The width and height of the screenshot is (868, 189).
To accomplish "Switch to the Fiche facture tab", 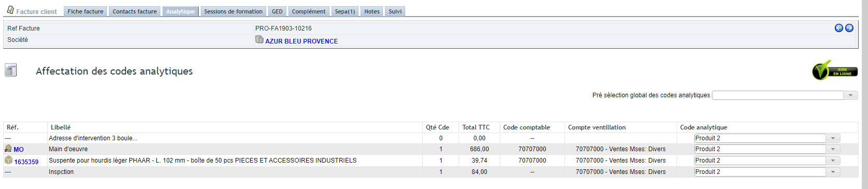I will (86, 11).
